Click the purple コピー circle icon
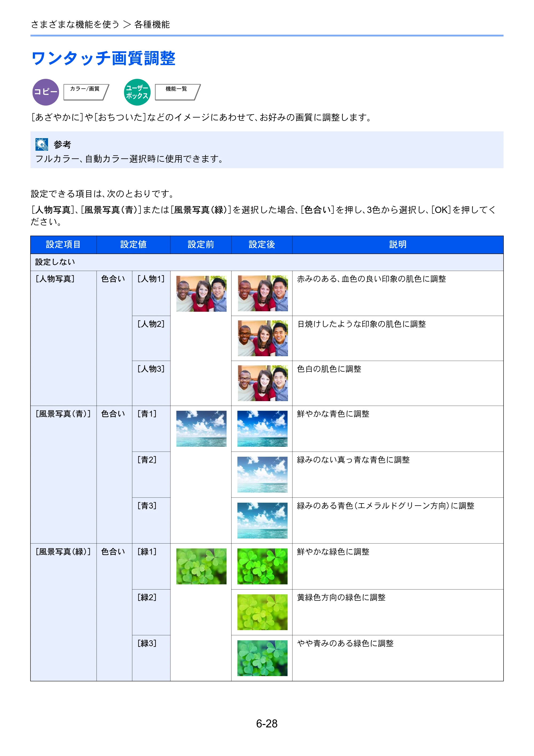Image resolution: width=534 pixels, height=756 pixels. [x=46, y=92]
